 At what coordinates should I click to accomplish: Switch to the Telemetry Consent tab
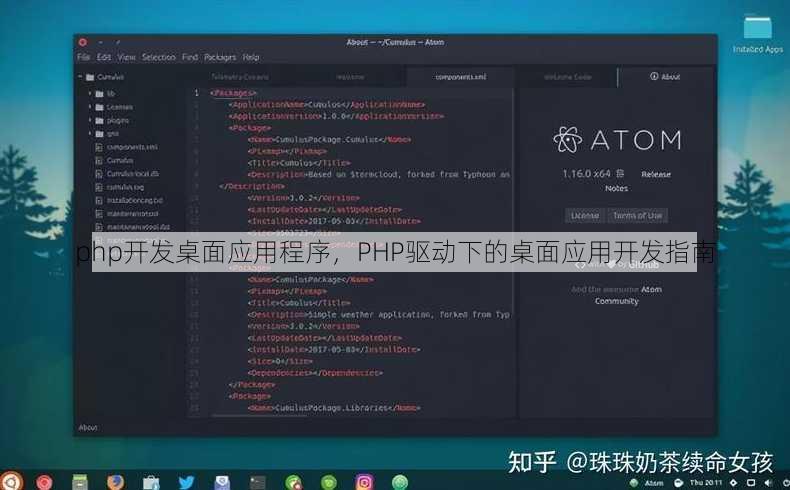click(x=240, y=77)
